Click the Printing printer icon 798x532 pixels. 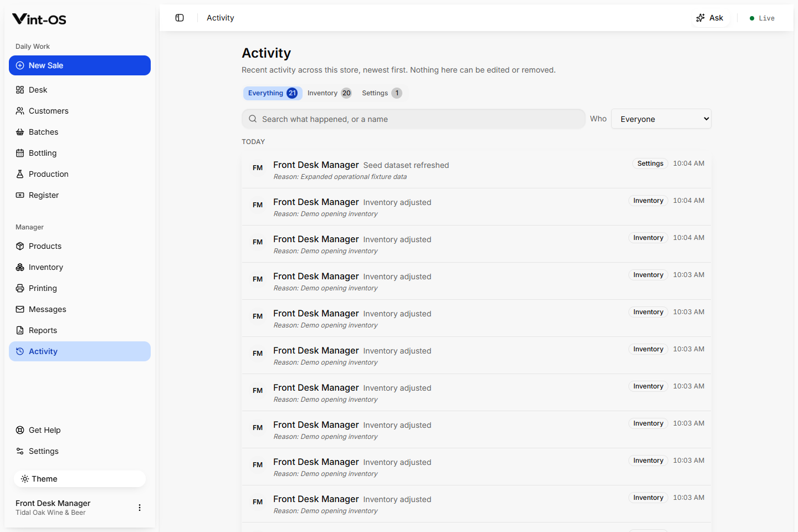tap(20, 288)
